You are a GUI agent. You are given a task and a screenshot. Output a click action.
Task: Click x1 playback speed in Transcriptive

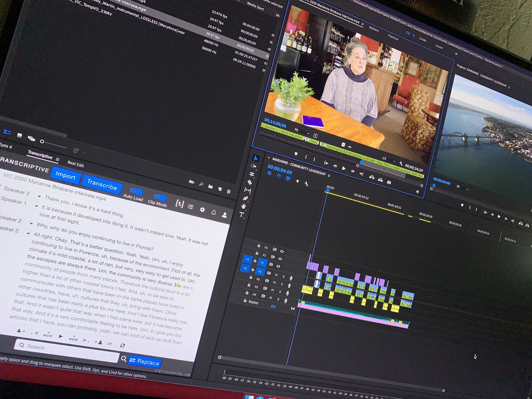pyautogui.click(x=110, y=344)
